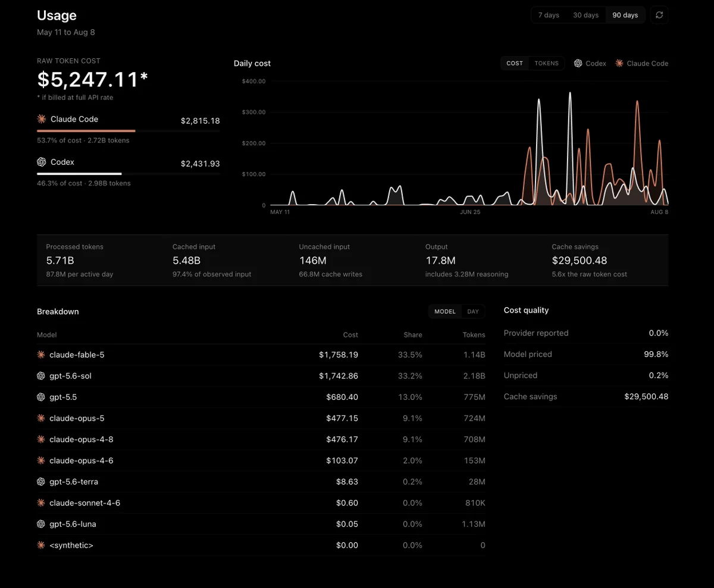Click the Share column header
The width and height of the screenshot is (714, 588).
tap(413, 335)
